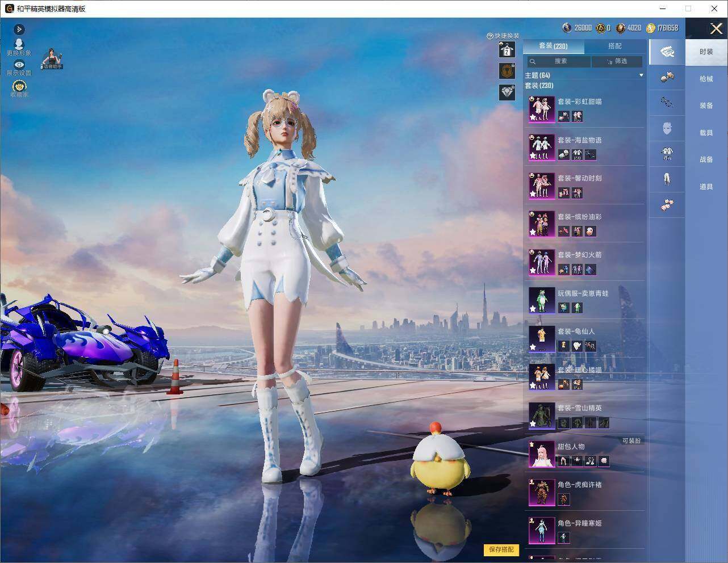Select the tops/jacket category icon
The height and width of the screenshot is (563, 728).
coord(667,153)
